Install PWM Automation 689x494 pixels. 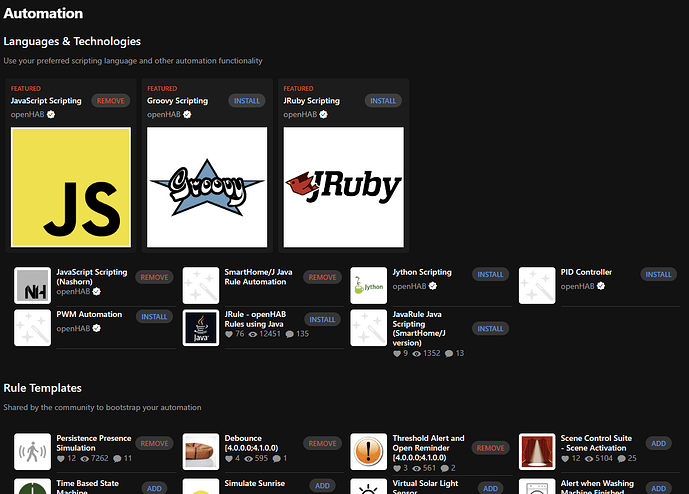tap(154, 316)
